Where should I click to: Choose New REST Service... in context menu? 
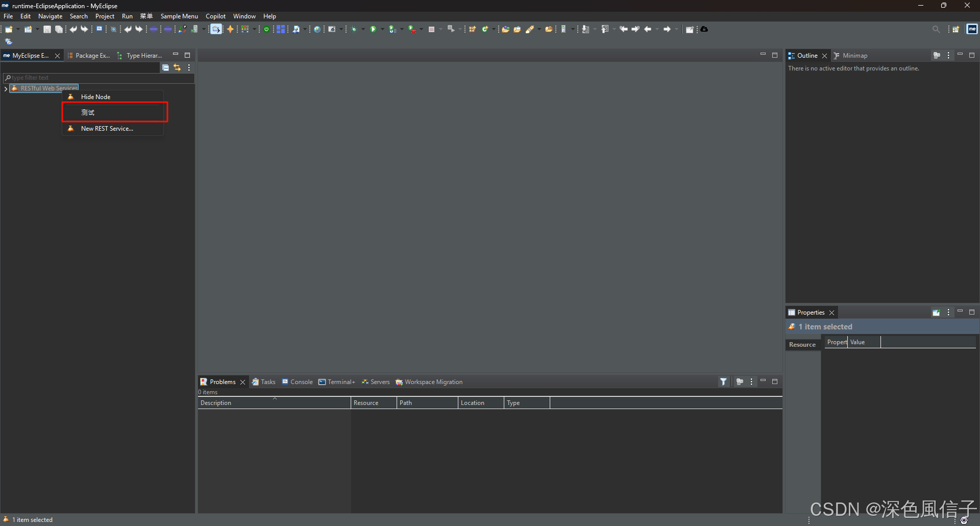[x=113, y=129]
